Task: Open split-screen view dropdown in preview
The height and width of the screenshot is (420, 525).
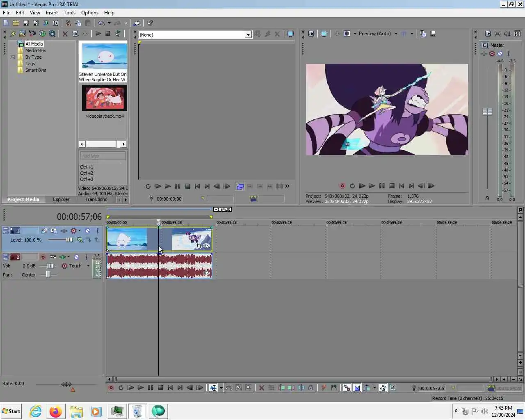Action: click(355, 34)
